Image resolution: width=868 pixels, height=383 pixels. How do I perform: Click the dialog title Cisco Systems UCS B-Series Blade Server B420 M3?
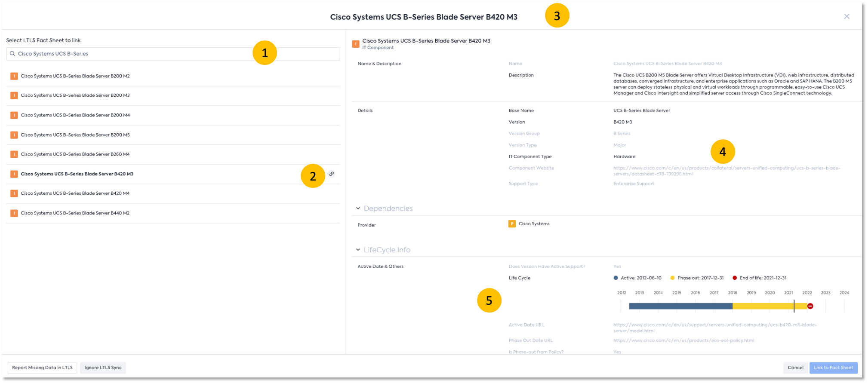(424, 17)
